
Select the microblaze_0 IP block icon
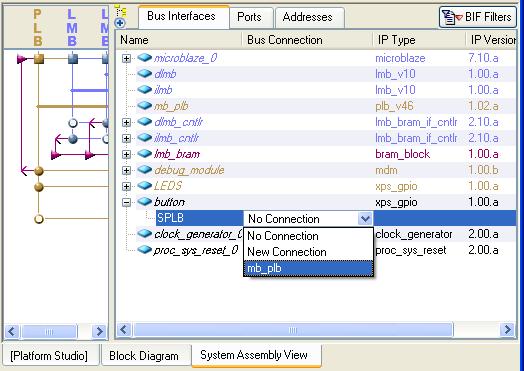tap(145, 57)
